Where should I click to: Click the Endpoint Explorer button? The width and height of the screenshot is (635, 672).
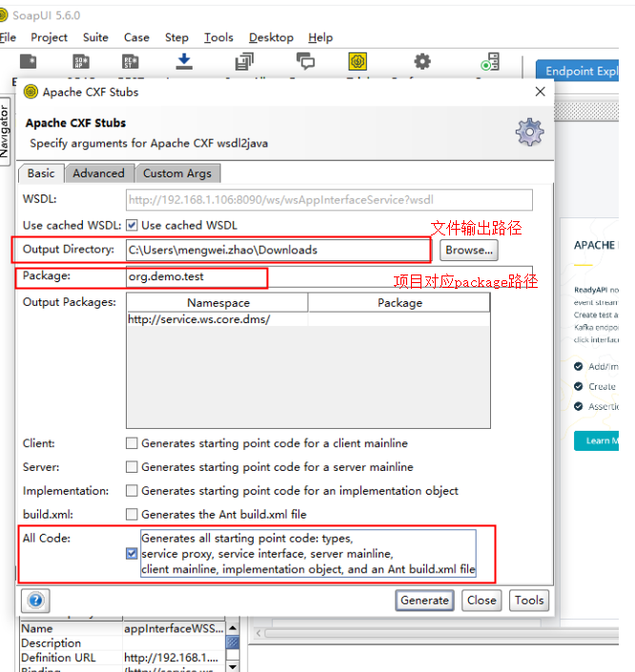point(577,71)
